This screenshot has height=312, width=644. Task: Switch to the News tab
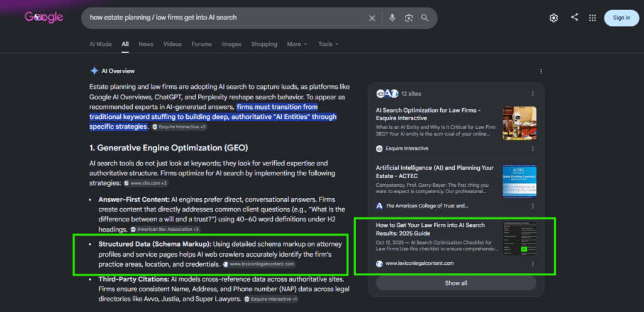[146, 44]
